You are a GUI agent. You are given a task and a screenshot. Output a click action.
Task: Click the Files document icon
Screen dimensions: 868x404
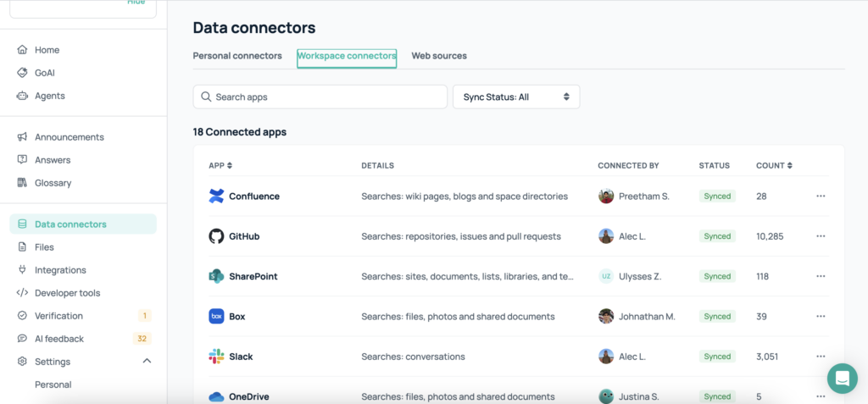pyautogui.click(x=22, y=246)
